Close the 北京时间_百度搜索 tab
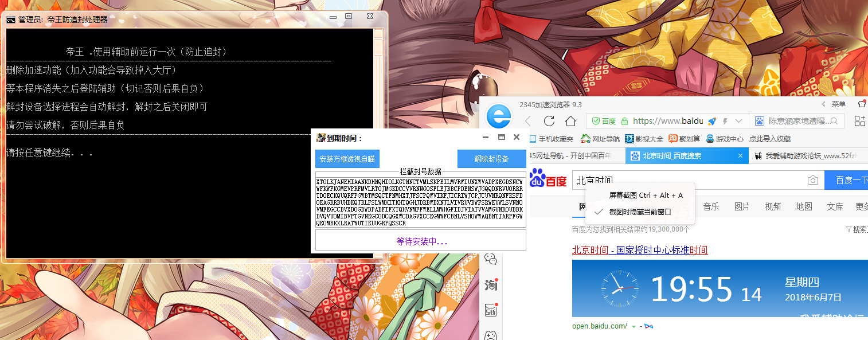 [x=740, y=155]
